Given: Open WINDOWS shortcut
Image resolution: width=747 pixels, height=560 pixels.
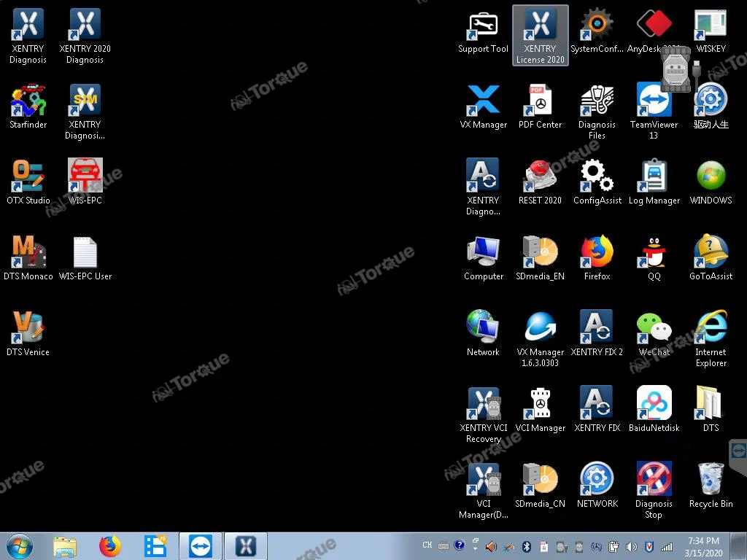Looking at the screenshot, I should [x=711, y=182].
